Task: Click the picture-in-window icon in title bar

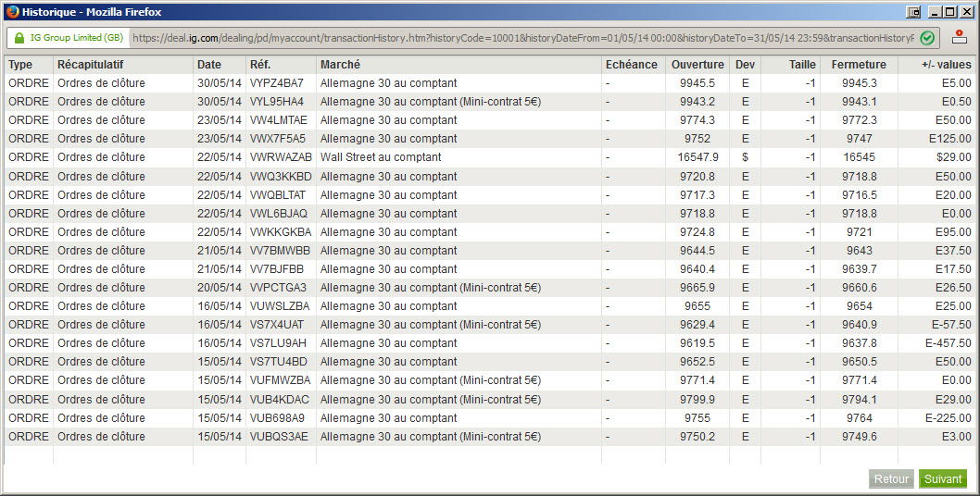Action: coord(913,12)
